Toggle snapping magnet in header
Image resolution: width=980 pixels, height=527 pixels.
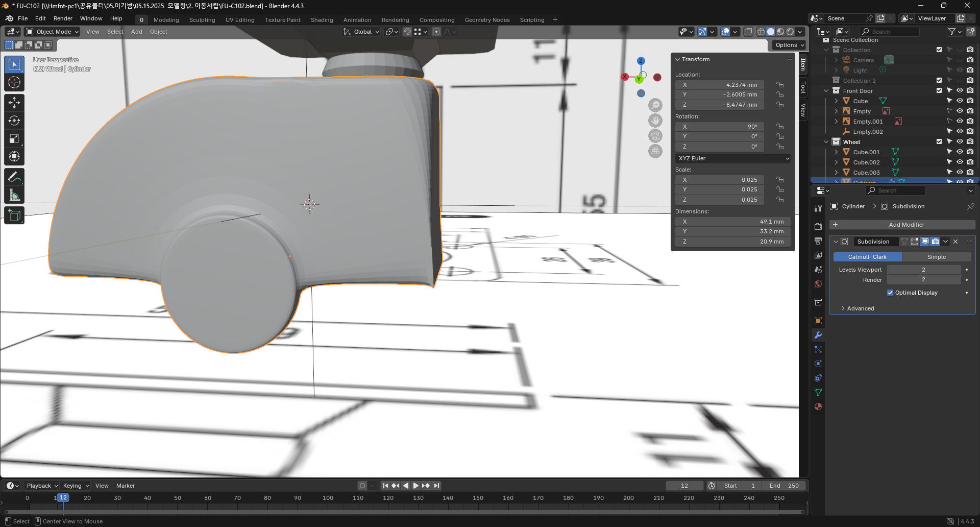point(407,32)
